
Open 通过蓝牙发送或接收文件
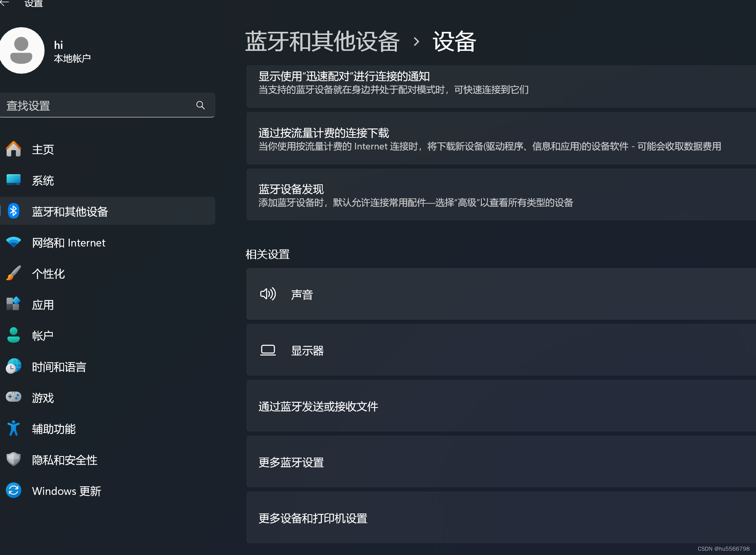(x=318, y=406)
